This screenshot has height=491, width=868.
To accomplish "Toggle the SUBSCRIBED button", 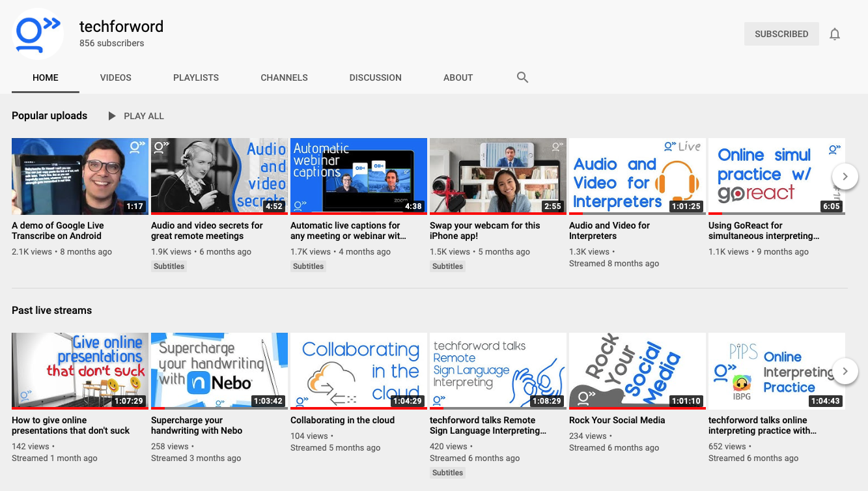I will (781, 34).
